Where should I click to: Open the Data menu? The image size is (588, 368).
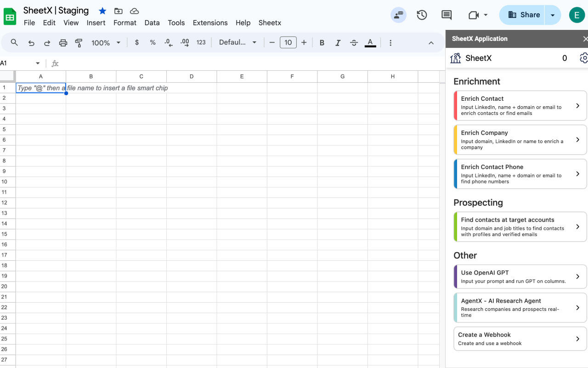(152, 23)
